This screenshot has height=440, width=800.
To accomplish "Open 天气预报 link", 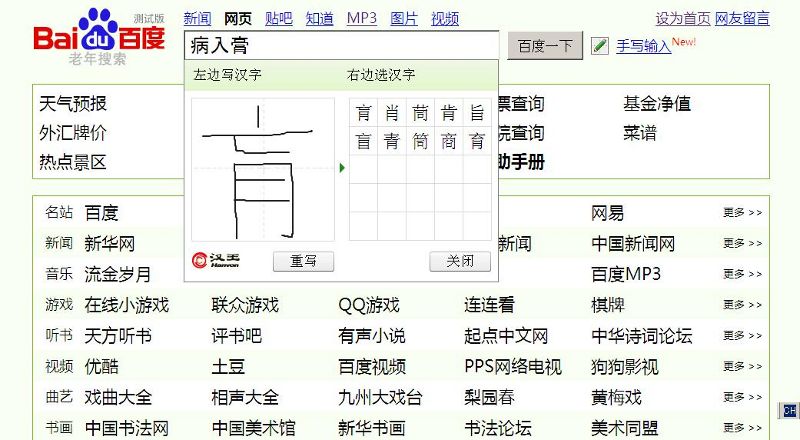I will [x=73, y=104].
